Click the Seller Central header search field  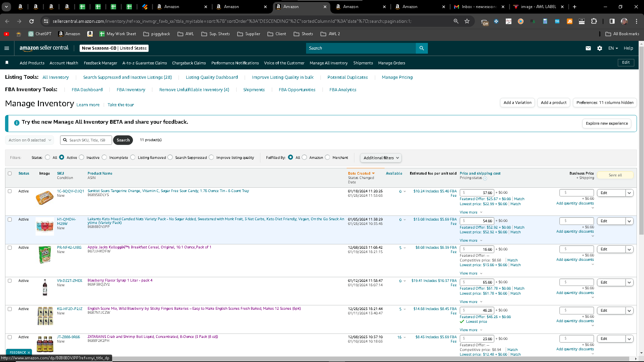point(361,48)
